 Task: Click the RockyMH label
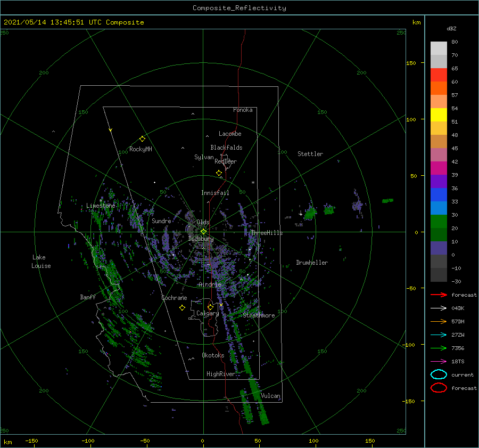coord(141,149)
